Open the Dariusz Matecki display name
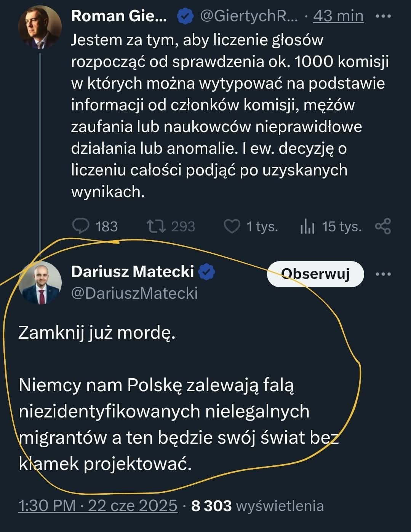This screenshot has height=532, width=411. 133,272
